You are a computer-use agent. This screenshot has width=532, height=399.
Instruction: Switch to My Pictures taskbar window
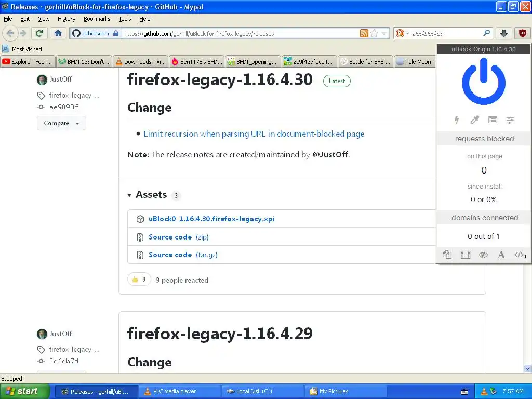point(345,391)
